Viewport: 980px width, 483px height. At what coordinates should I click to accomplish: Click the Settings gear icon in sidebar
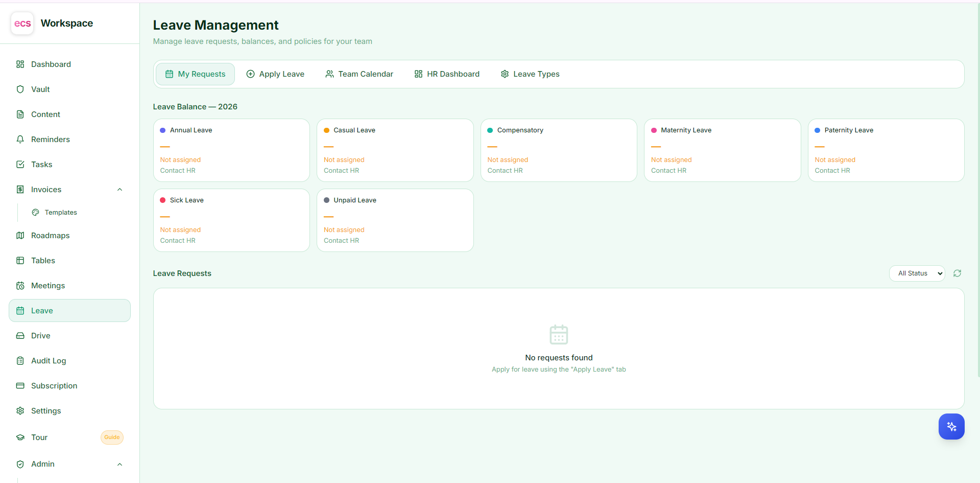tap(20, 411)
